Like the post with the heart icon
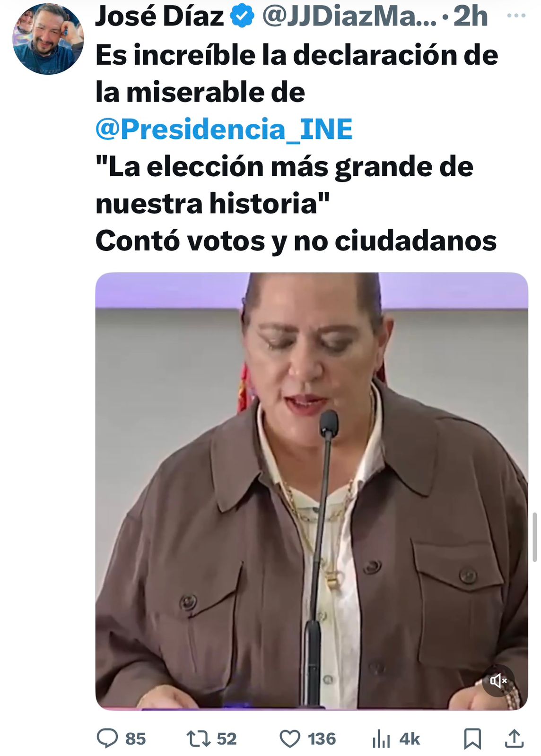Viewport: 541px width, 756px height. [x=290, y=739]
